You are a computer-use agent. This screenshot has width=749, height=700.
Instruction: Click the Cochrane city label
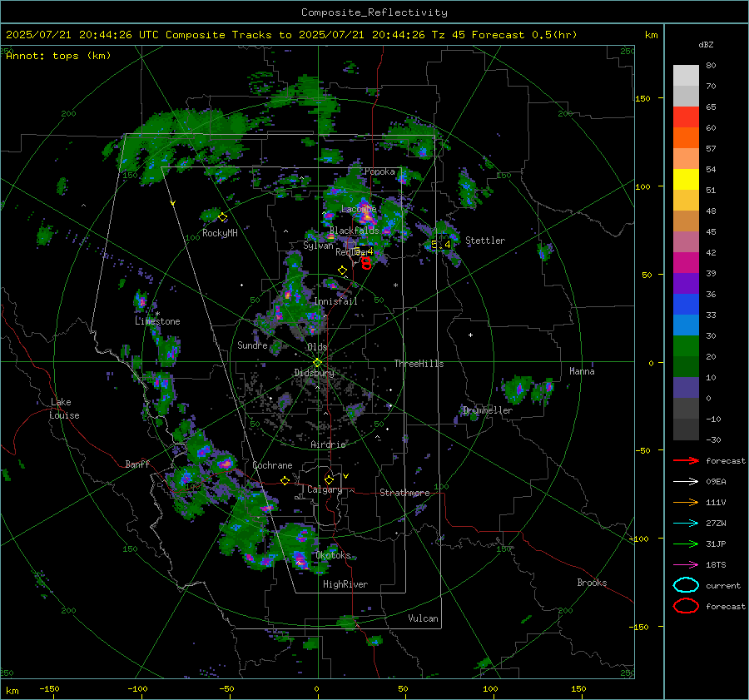pos(272,465)
